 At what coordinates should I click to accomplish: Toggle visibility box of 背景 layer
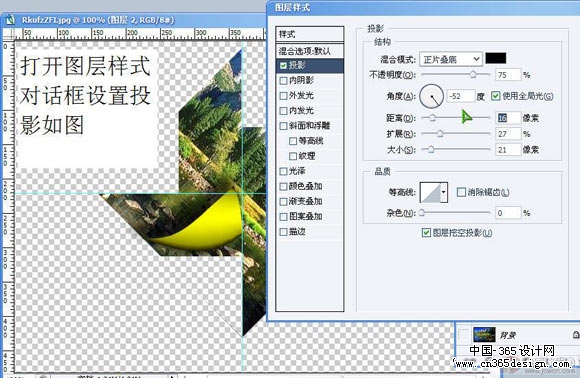pos(463,334)
